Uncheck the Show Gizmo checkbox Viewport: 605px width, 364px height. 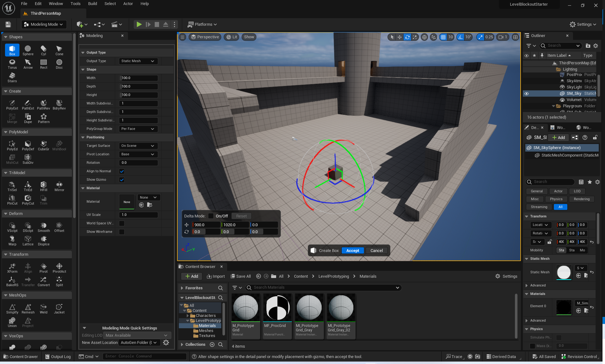pyautogui.click(x=122, y=180)
